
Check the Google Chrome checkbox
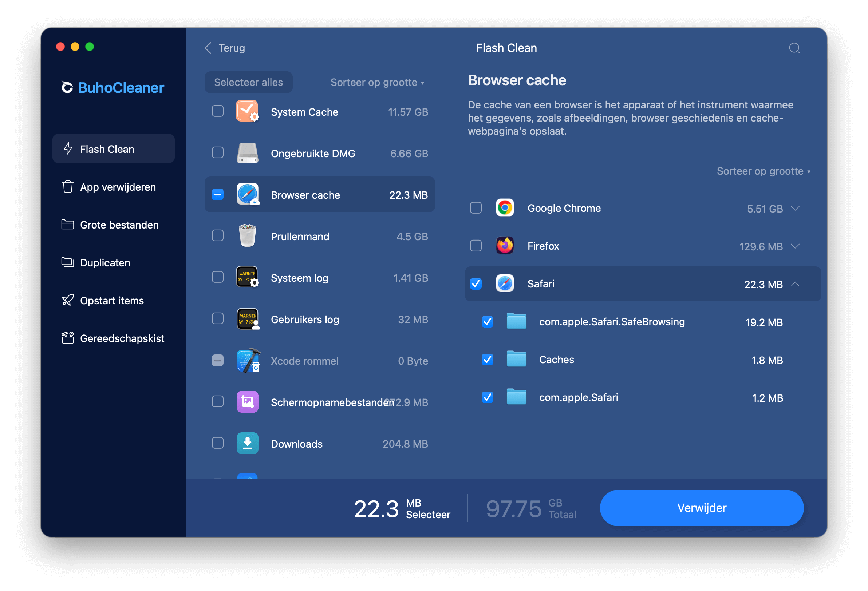click(x=476, y=208)
